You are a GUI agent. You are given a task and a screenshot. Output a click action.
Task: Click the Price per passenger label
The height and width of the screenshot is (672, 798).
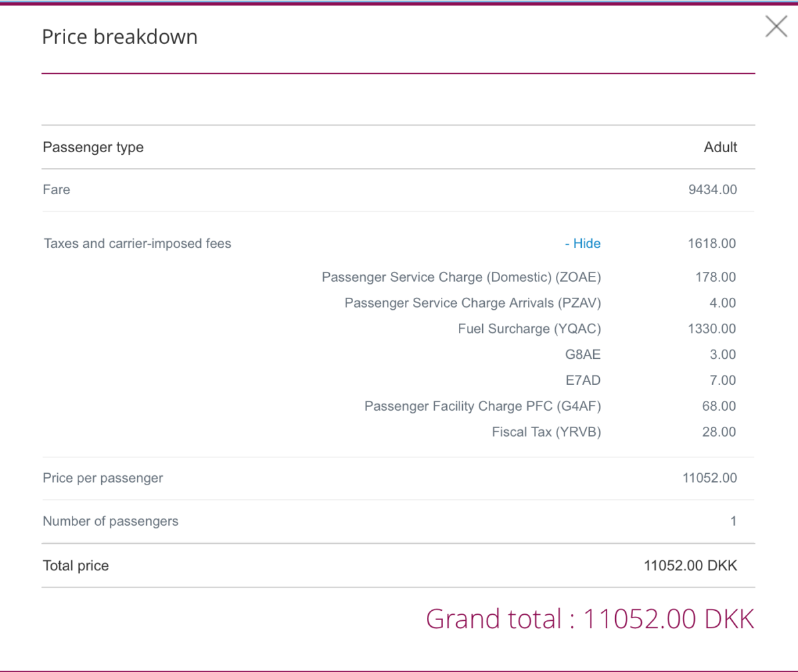coord(102,478)
